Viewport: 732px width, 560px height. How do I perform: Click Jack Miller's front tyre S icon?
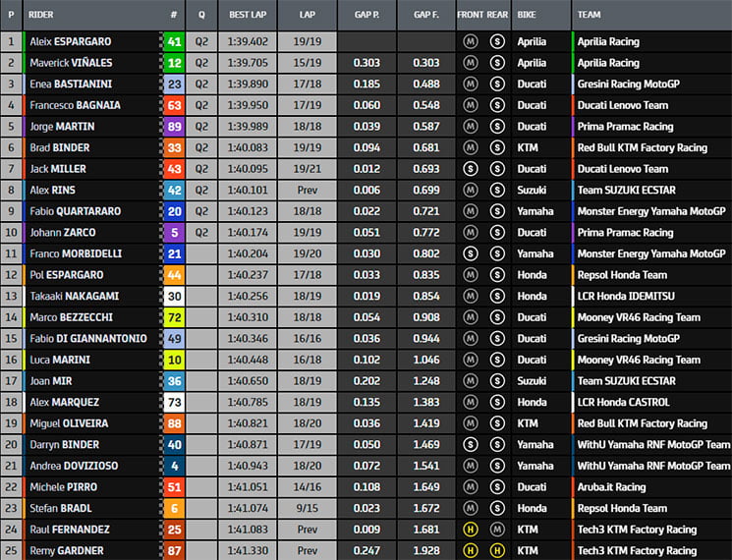[x=470, y=169]
